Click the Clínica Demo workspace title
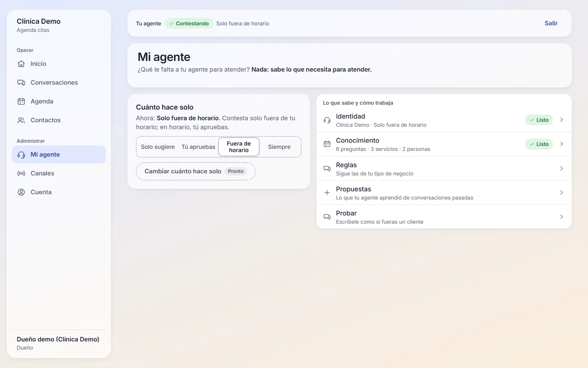The width and height of the screenshot is (588, 368). (x=38, y=21)
